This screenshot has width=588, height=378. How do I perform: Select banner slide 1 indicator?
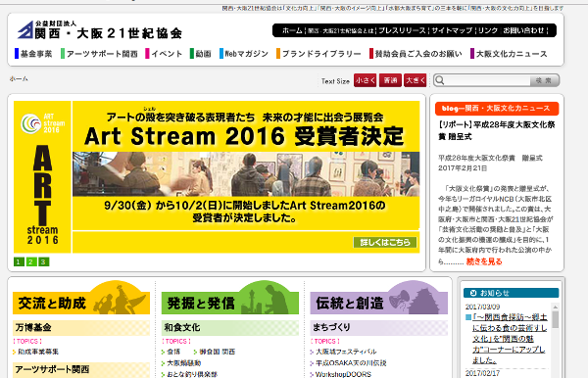19,261
